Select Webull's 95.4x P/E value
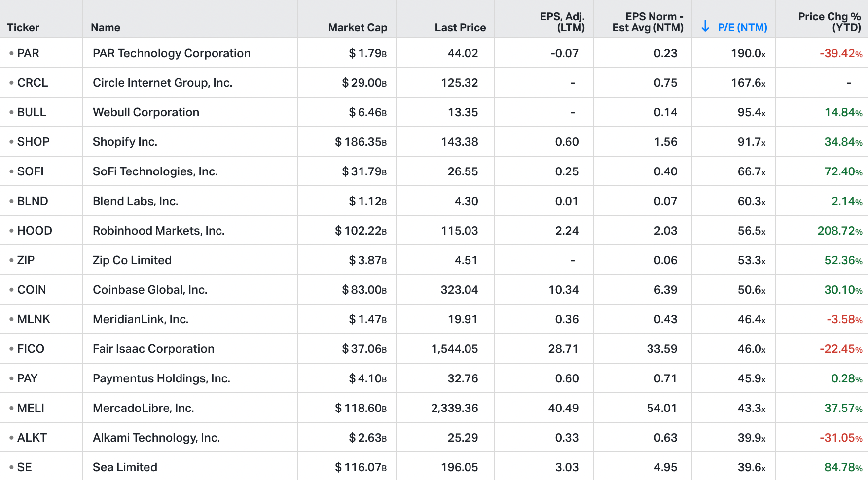The height and width of the screenshot is (480, 868). point(752,112)
